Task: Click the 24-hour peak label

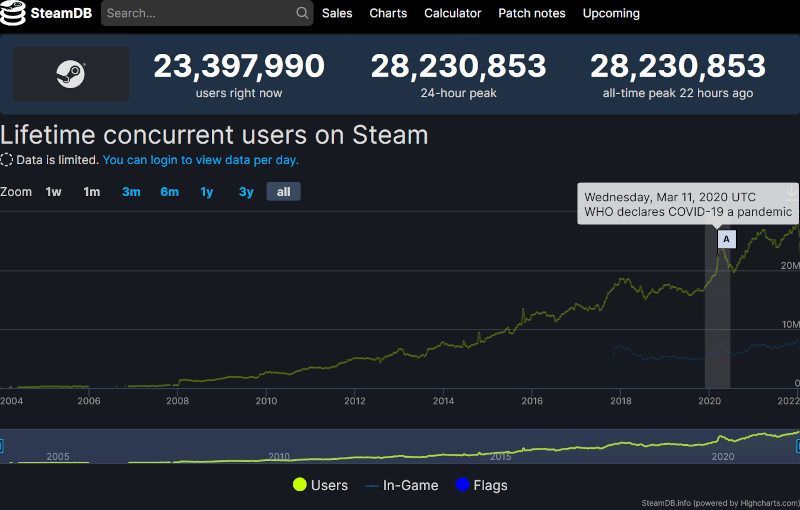Action: (458, 93)
